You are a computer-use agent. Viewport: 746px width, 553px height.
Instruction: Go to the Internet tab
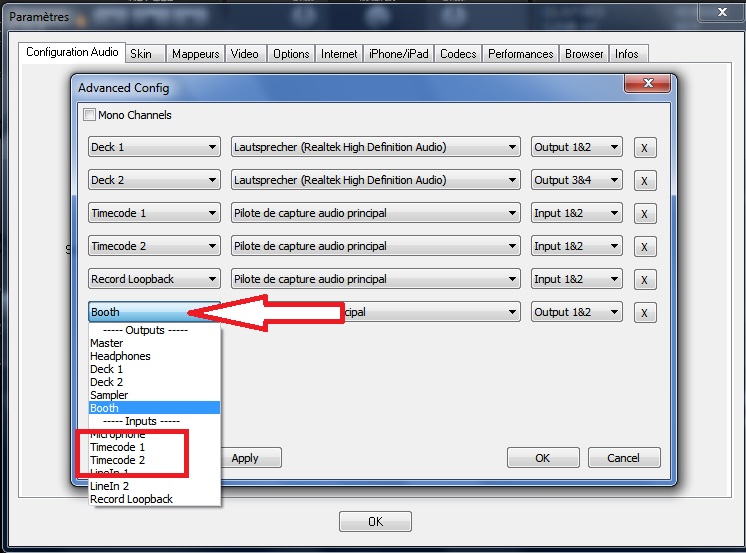(339, 54)
